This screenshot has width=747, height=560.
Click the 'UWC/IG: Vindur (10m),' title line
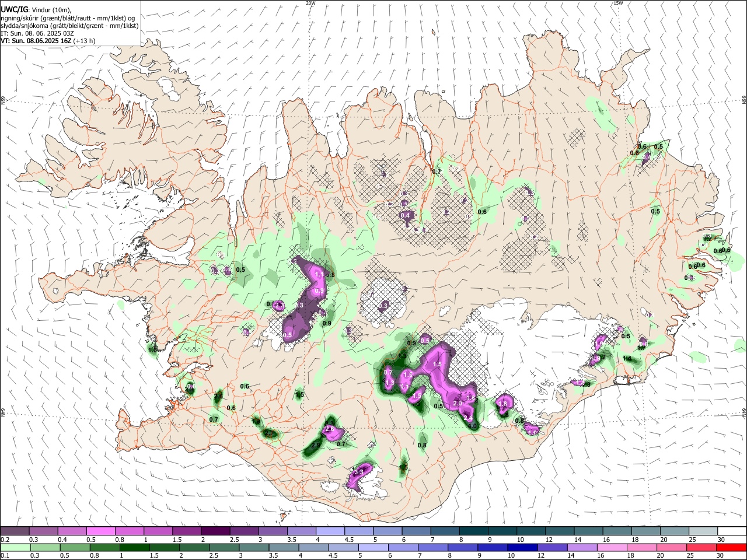(36, 10)
